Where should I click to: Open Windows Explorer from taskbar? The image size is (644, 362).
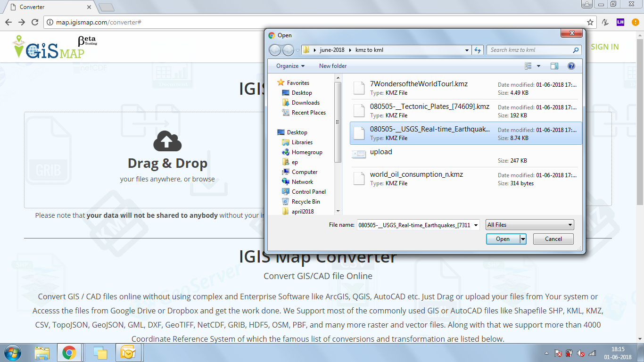point(42,353)
